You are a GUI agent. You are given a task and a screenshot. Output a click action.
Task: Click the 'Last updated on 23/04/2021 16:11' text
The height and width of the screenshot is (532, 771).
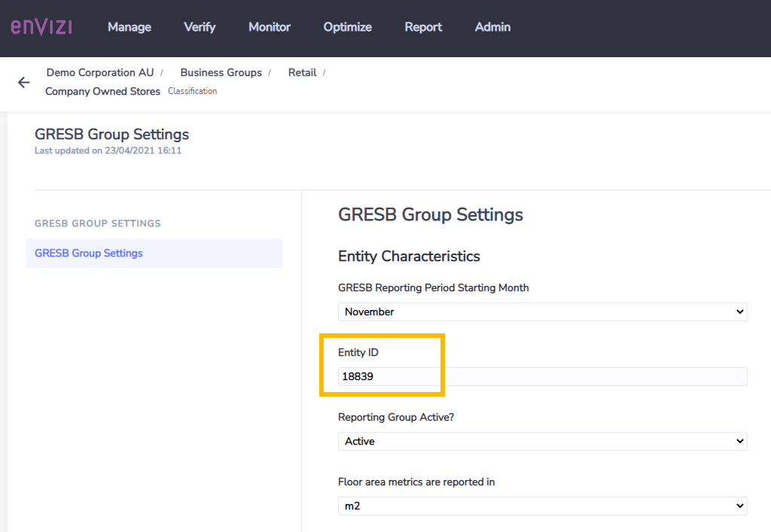(108, 150)
